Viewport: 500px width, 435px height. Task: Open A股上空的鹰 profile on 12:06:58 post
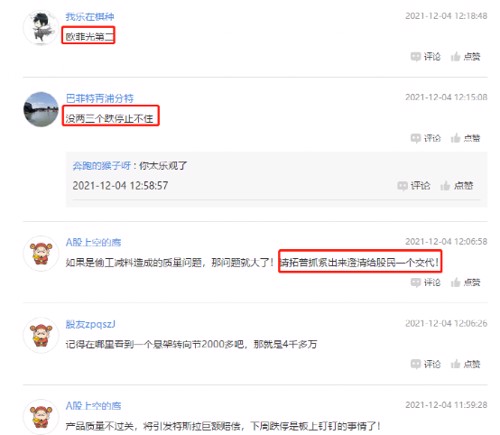click(x=93, y=242)
